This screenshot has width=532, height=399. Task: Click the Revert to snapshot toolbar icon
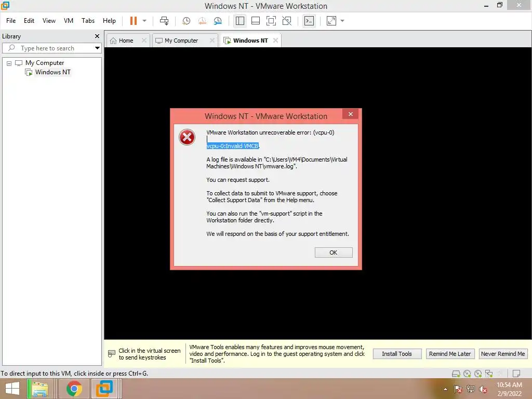point(202,21)
